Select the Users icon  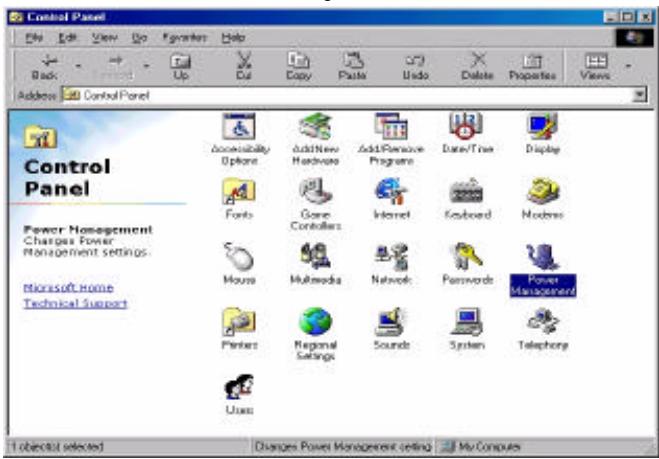239,387
